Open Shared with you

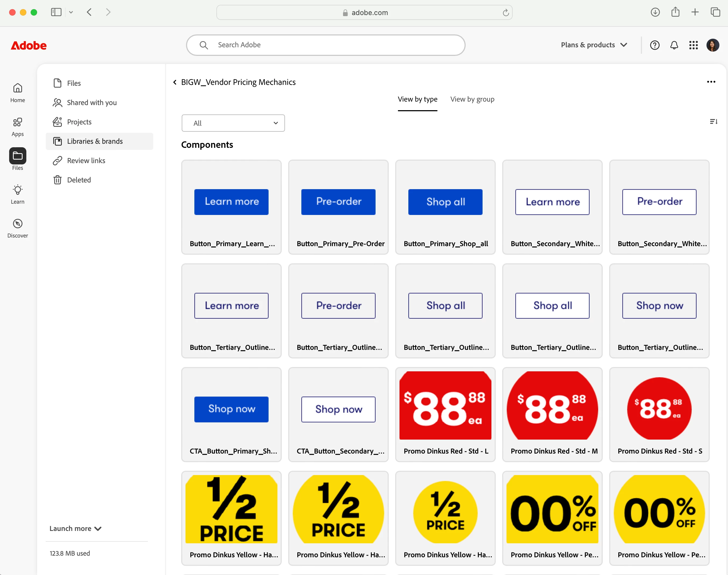pyautogui.click(x=92, y=103)
